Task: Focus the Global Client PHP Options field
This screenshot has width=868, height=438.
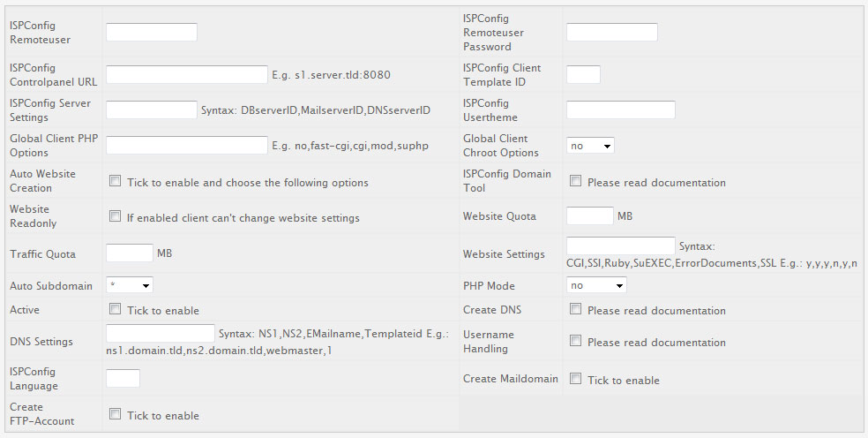Action: (x=186, y=145)
